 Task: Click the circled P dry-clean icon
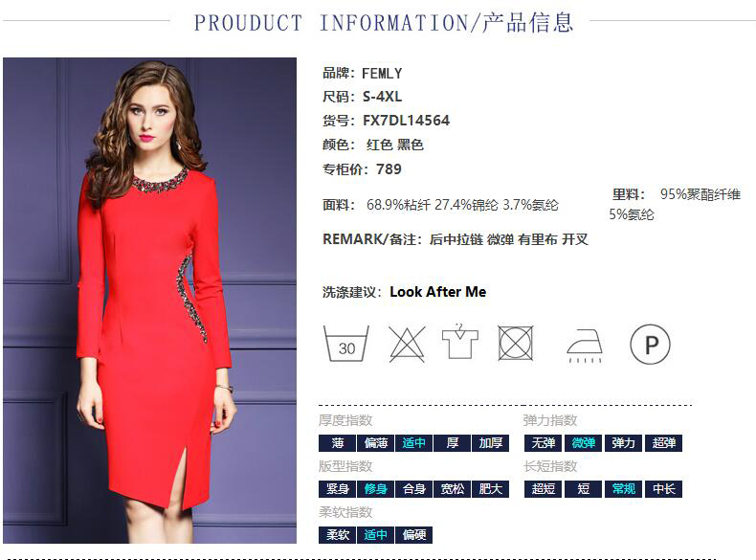click(650, 345)
